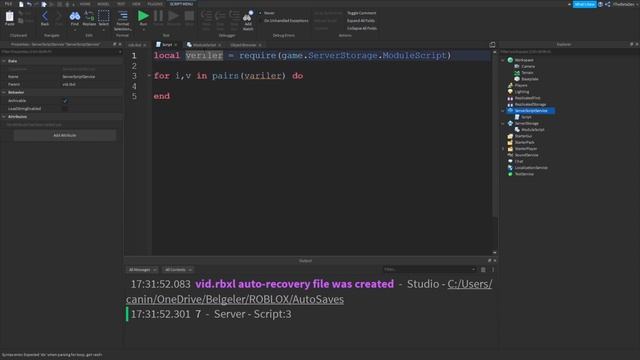640x360 pixels.
Task: Select LocalizationService in Explorer
Action: click(531, 168)
